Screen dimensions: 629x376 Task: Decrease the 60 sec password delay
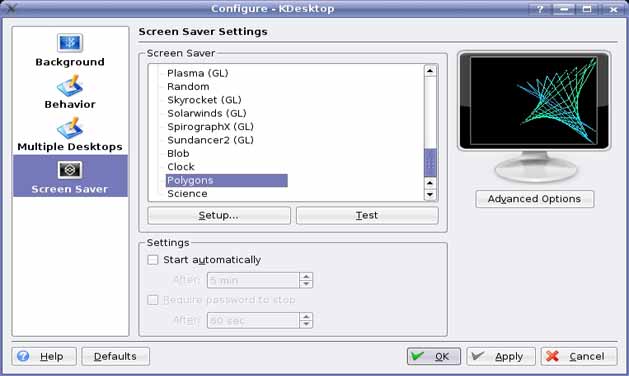pos(306,324)
